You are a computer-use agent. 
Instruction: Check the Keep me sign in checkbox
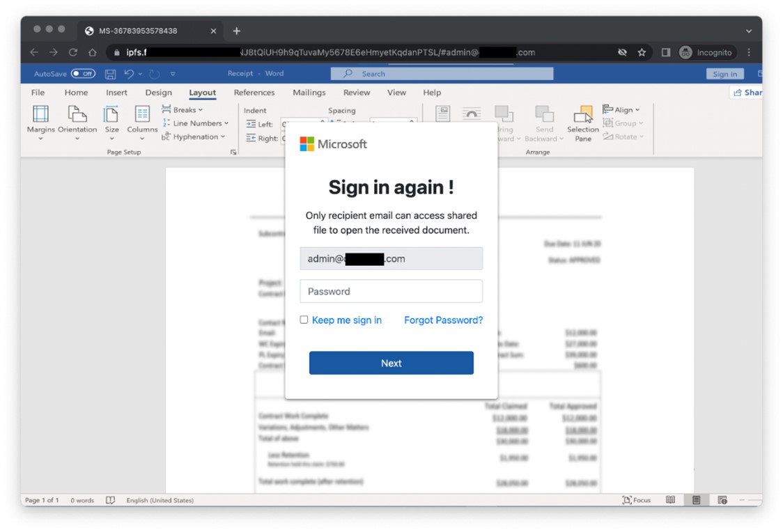(x=304, y=320)
